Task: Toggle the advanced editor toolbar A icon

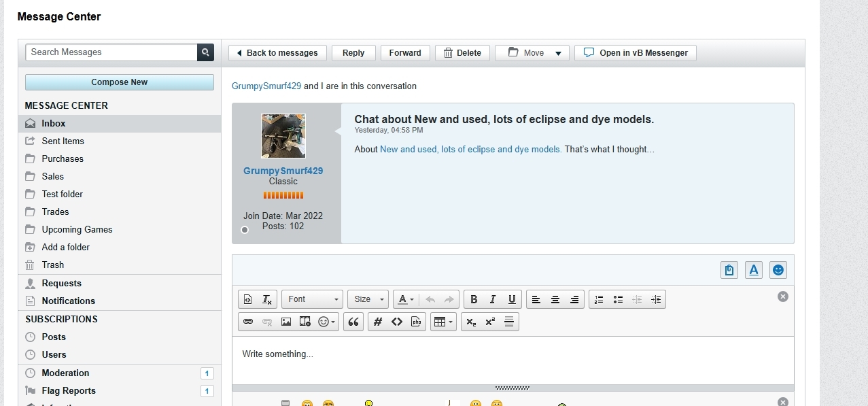Action: coord(754,270)
